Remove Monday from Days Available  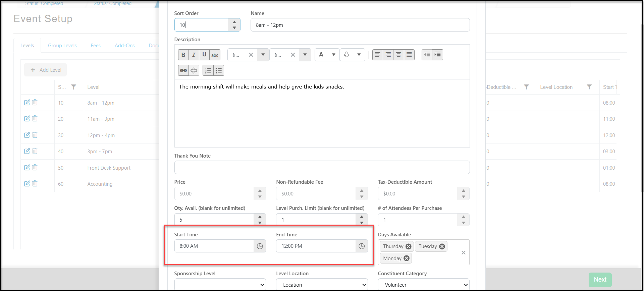pos(407,258)
